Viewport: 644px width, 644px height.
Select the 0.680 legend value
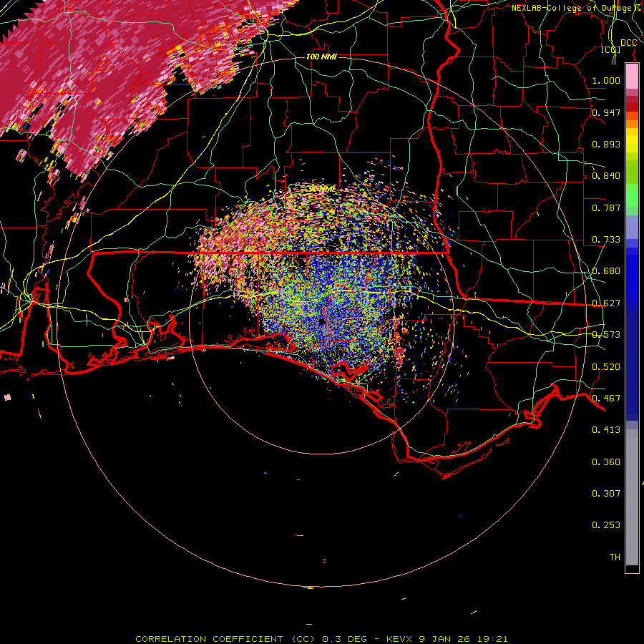[606, 271]
